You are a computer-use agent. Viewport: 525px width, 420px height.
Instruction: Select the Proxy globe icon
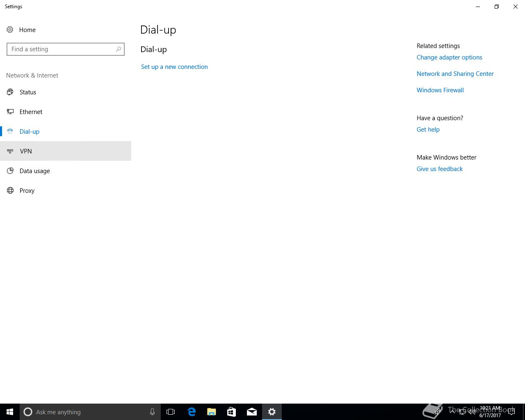pyautogui.click(x=10, y=190)
